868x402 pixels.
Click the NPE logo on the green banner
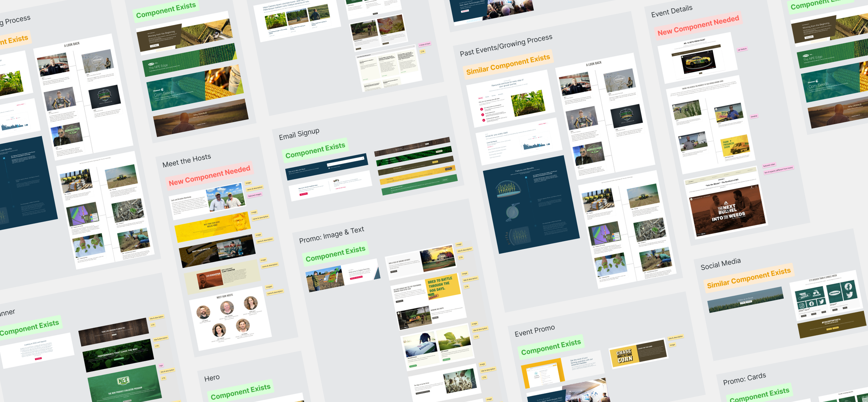tap(124, 381)
